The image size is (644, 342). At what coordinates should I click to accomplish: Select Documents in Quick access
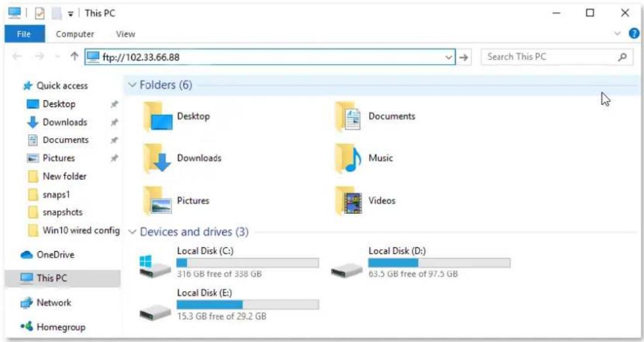click(65, 140)
